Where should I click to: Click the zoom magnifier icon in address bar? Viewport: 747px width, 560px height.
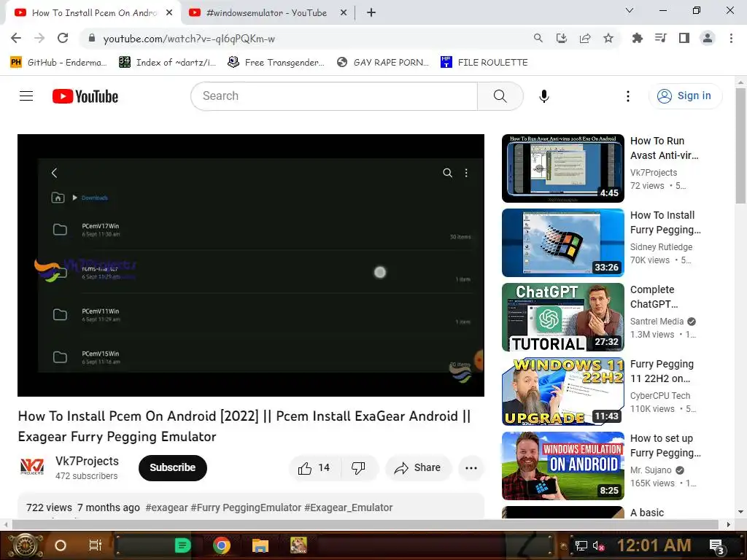coord(538,38)
